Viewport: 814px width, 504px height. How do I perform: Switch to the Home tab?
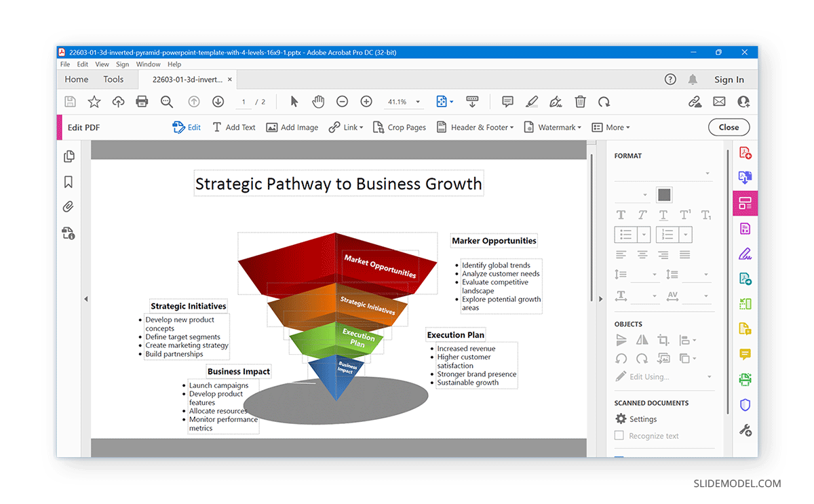pos(77,79)
